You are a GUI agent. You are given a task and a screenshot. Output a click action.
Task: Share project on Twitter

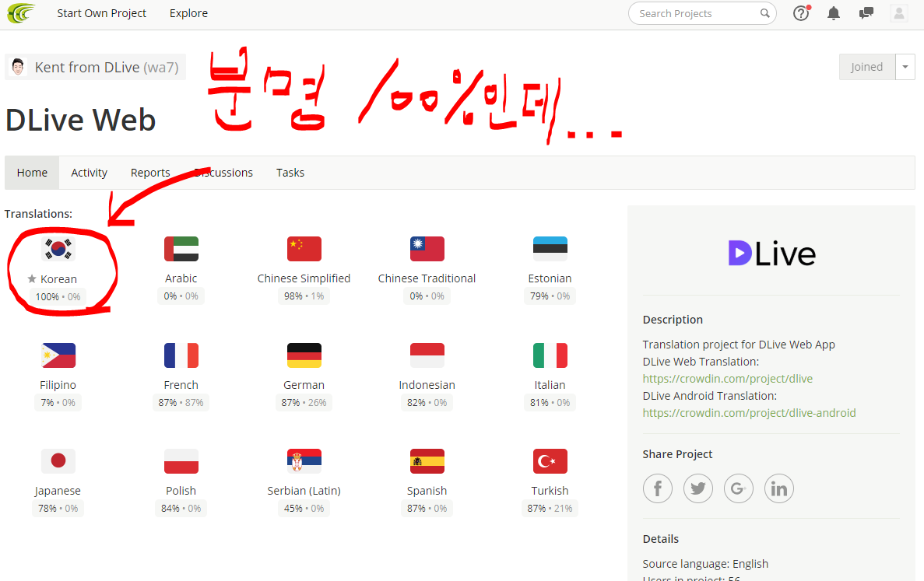click(698, 488)
